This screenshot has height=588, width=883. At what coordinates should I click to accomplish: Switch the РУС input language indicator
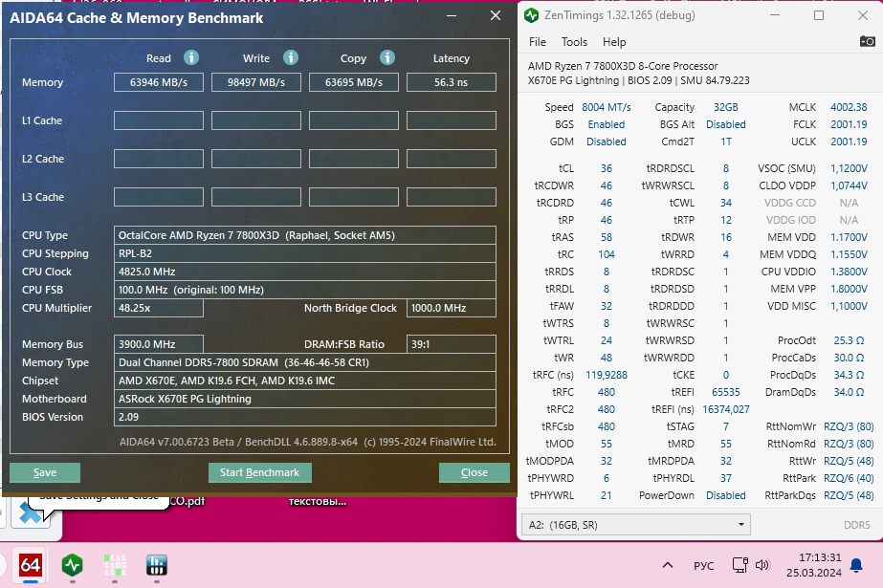click(703, 565)
